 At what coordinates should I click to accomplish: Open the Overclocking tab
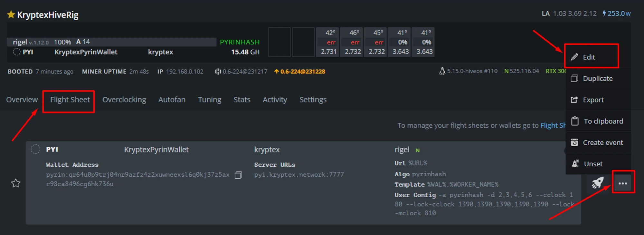click(x=124, y=100)
